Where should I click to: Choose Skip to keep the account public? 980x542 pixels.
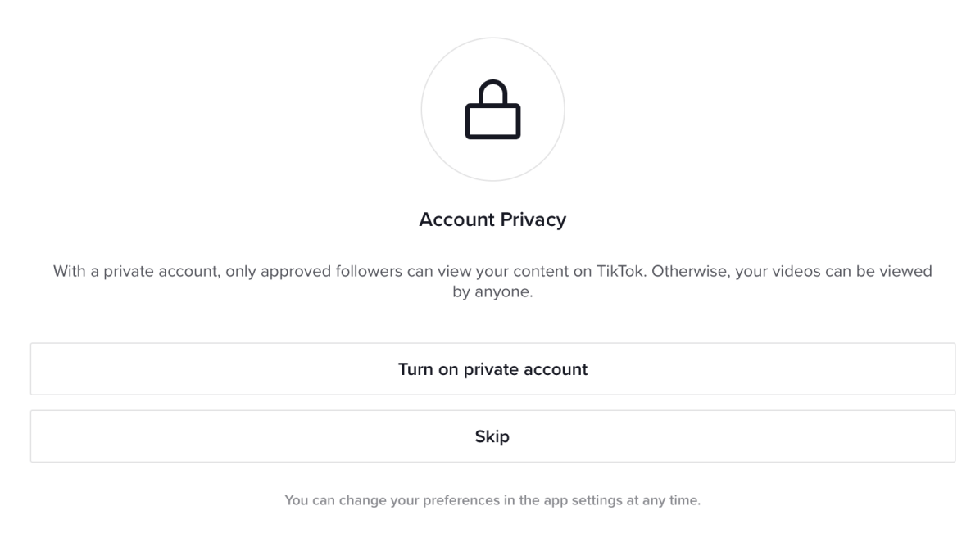(x=492, y=436)
